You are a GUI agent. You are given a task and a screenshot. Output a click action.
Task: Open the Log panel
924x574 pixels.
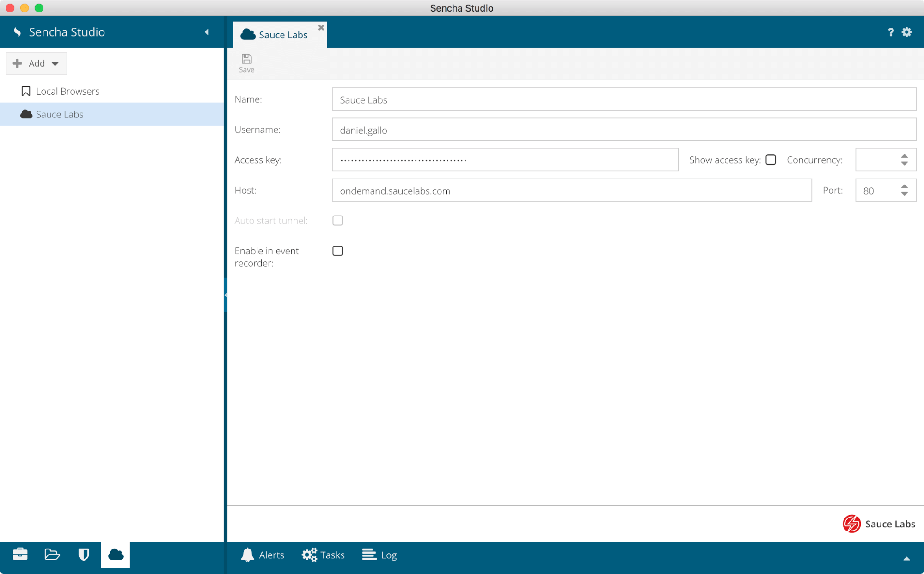[379, 555]
